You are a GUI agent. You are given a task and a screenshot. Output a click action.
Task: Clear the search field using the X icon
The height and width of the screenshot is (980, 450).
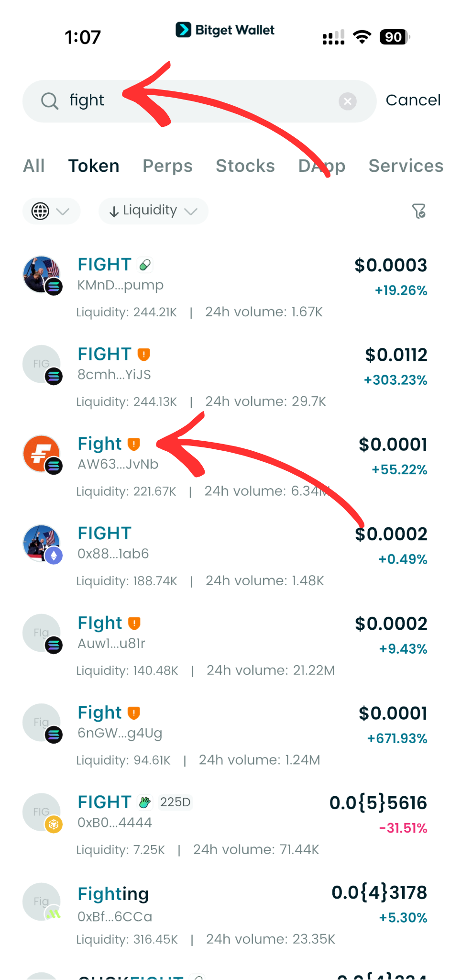coord(348,101)
